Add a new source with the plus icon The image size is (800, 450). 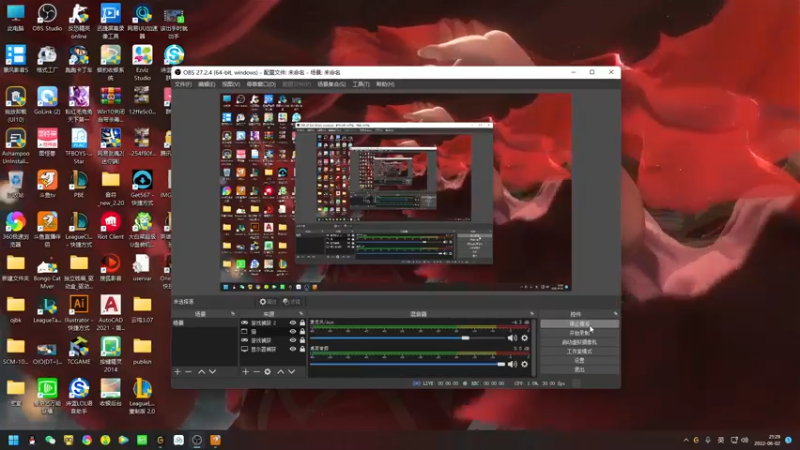point(245,371)
